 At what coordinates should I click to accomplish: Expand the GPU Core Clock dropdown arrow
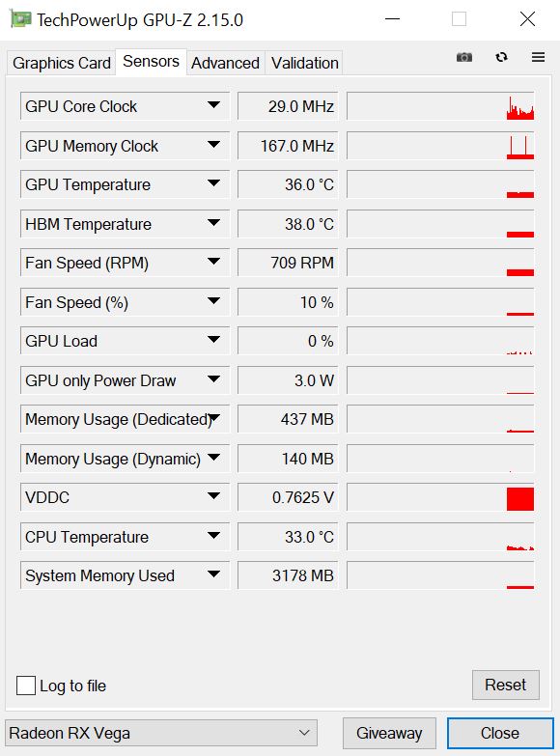[x=213, y=105]
